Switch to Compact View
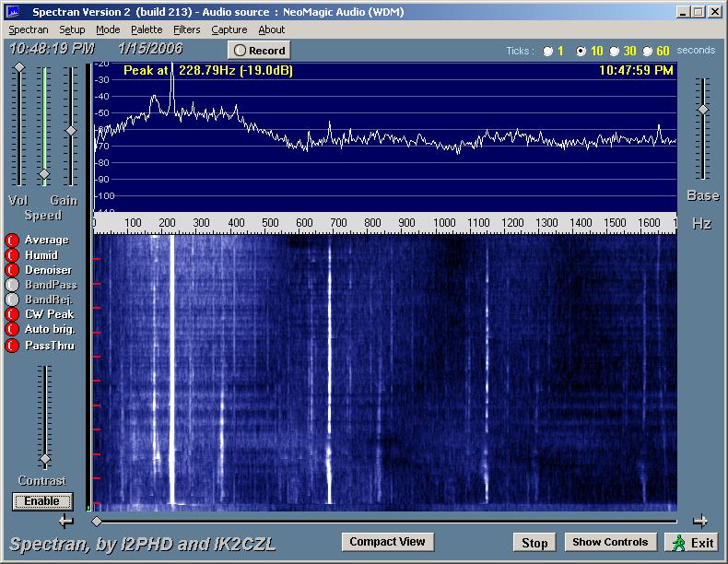The width and height of the screenshot is (728, 564). point(388,542)
